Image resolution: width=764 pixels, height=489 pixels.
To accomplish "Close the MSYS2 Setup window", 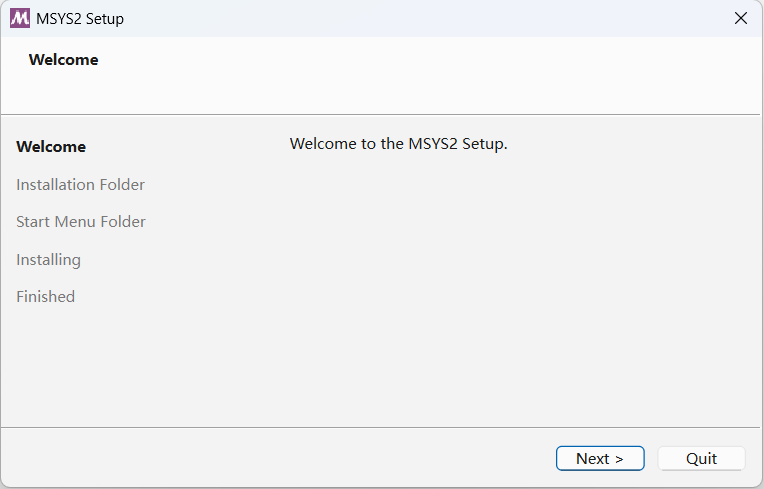I will [x=741, y=18].
